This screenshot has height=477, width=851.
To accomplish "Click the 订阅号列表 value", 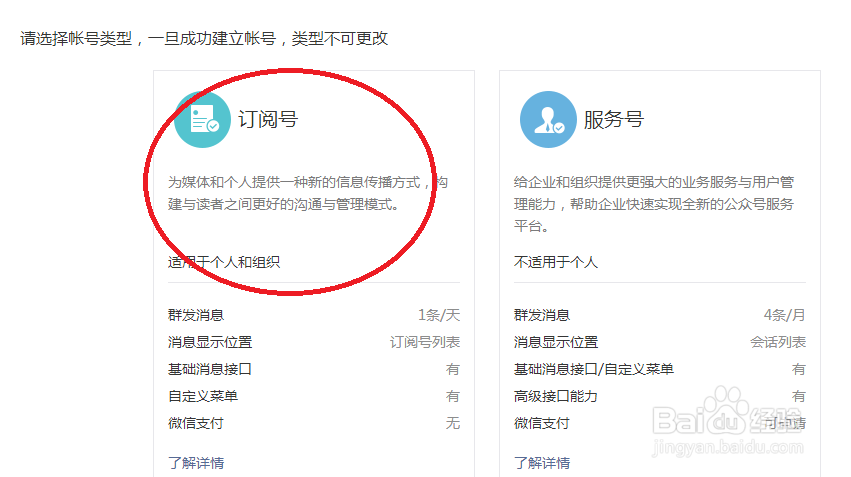I will pos(425,342).
